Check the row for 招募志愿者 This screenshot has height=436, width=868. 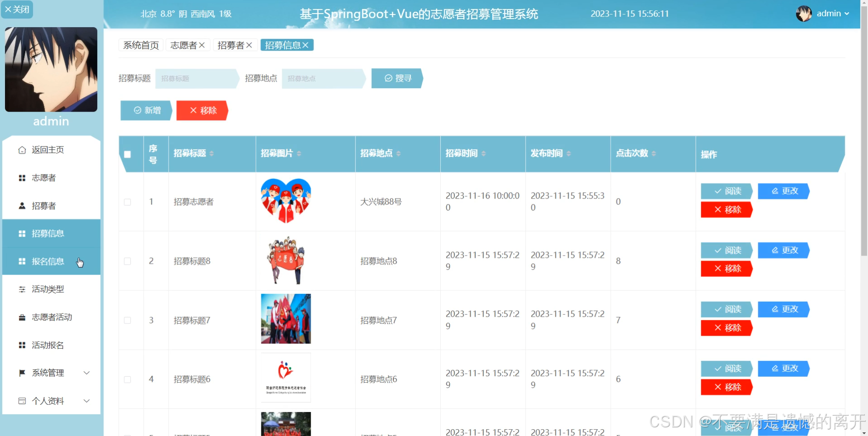click(x=127, y=202)
